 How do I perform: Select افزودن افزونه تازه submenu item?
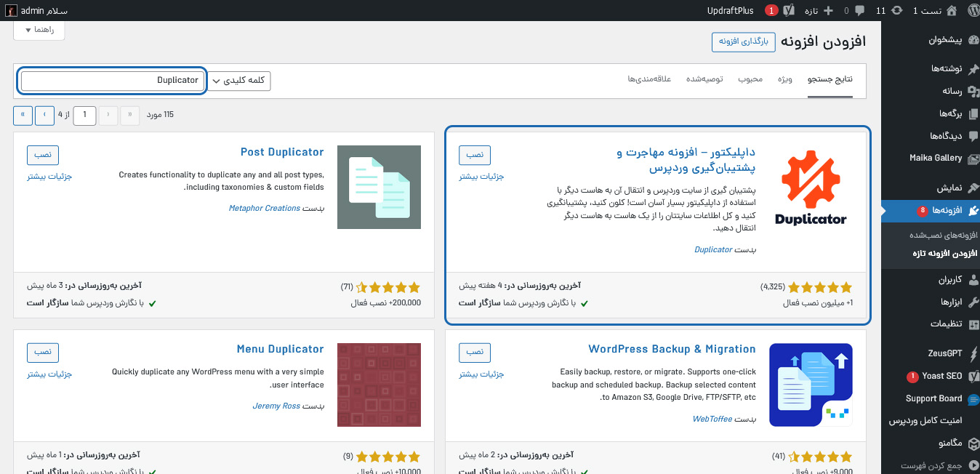click(x=944, y=253)
